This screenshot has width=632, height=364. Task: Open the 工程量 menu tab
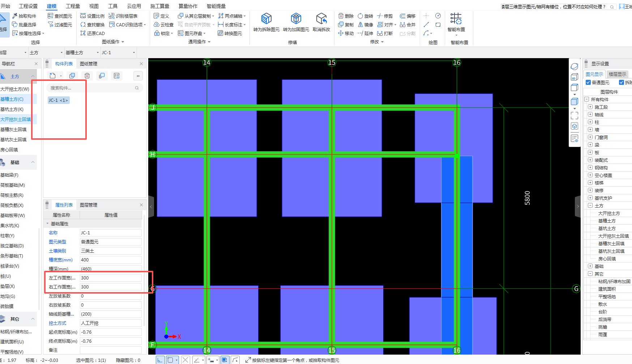(x=73, y=6)
